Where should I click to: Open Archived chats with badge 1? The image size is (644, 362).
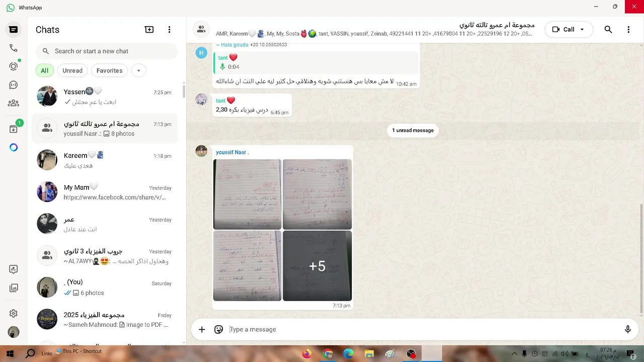tap(14, 129)
